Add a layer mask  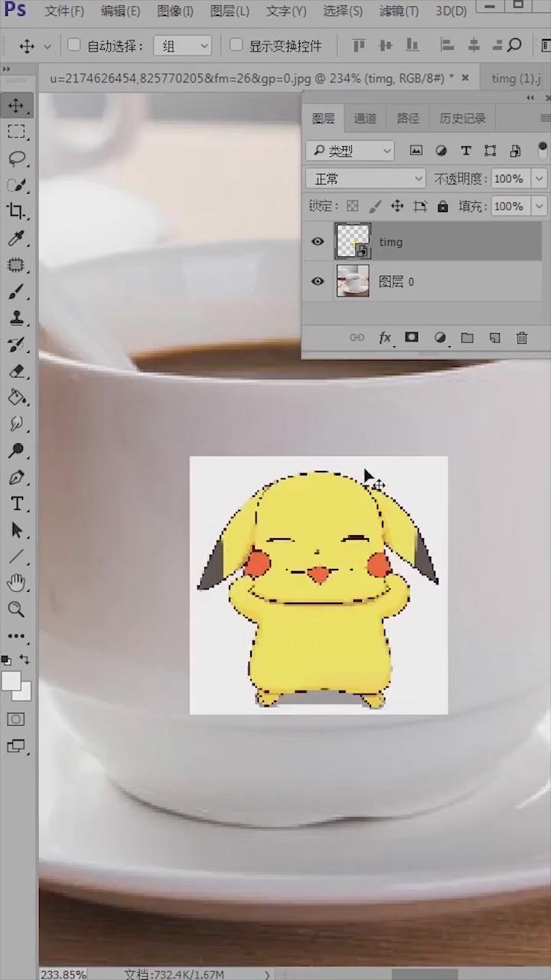[412, 338]
